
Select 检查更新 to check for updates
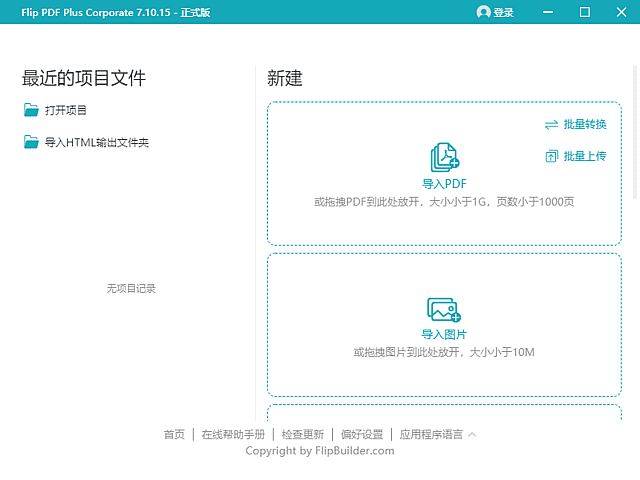[x=302, y=435]
